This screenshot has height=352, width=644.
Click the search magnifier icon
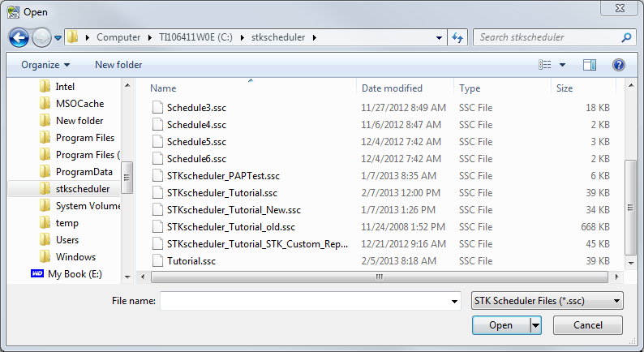[626, 37]
